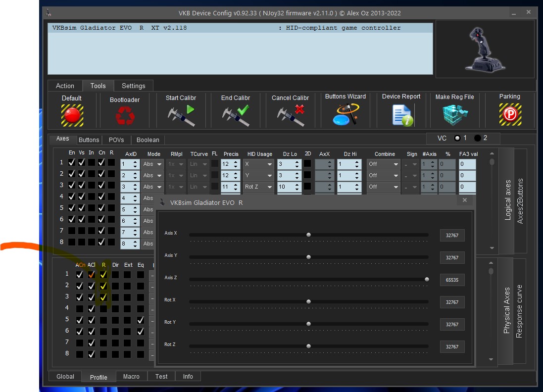Image resolution: width=543 pixels, height=392 pixels.
Task: Toggle the Eq checkbox for physical axis 5
Action: 140,320
